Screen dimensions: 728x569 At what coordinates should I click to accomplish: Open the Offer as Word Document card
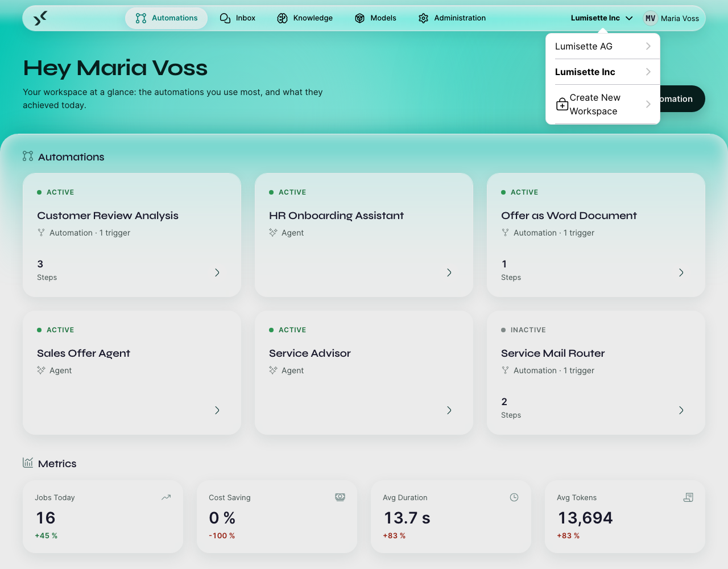point(596,235)
